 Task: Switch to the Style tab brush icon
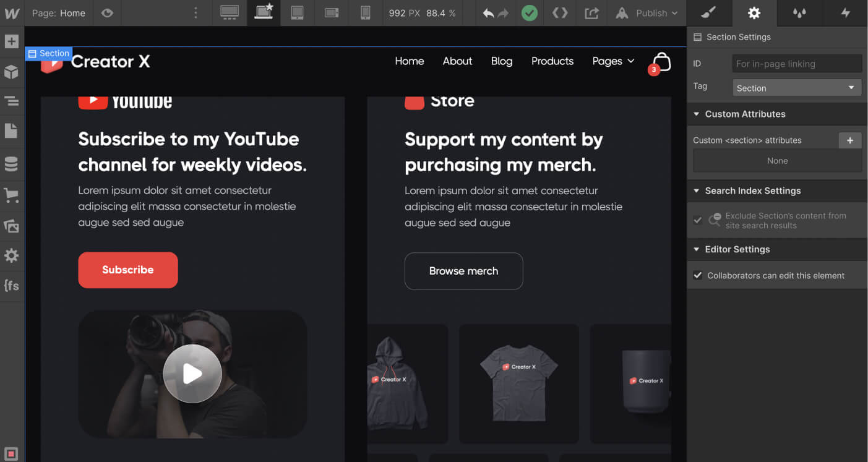pos(709,13)
